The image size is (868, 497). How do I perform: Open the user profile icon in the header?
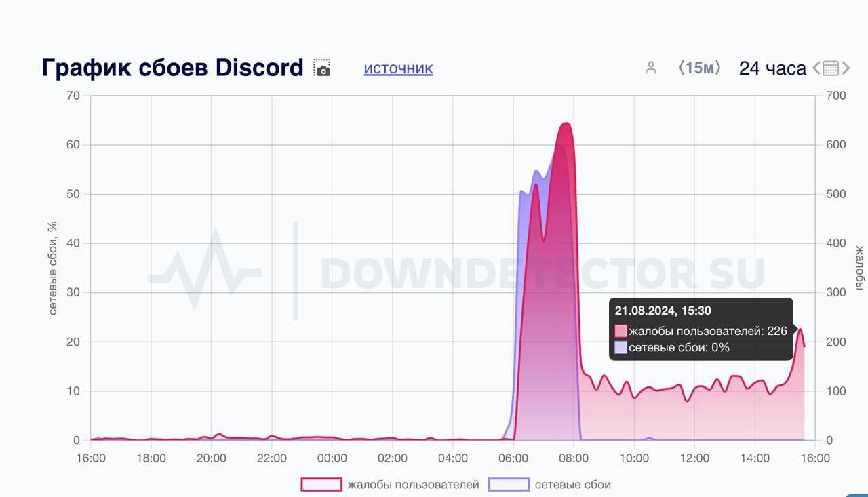(652, 68)
